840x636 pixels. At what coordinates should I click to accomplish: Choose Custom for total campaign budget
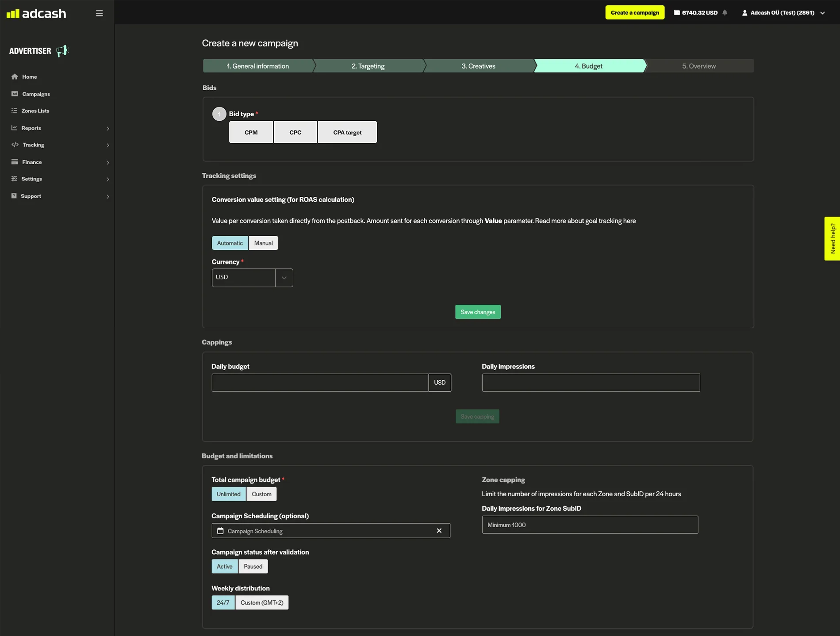(x=261, y=494)
